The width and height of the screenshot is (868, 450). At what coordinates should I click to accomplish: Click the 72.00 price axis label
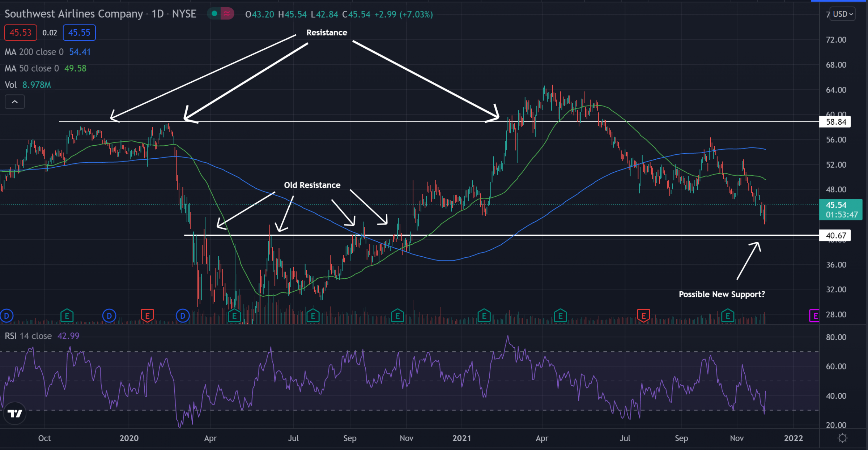836,40
